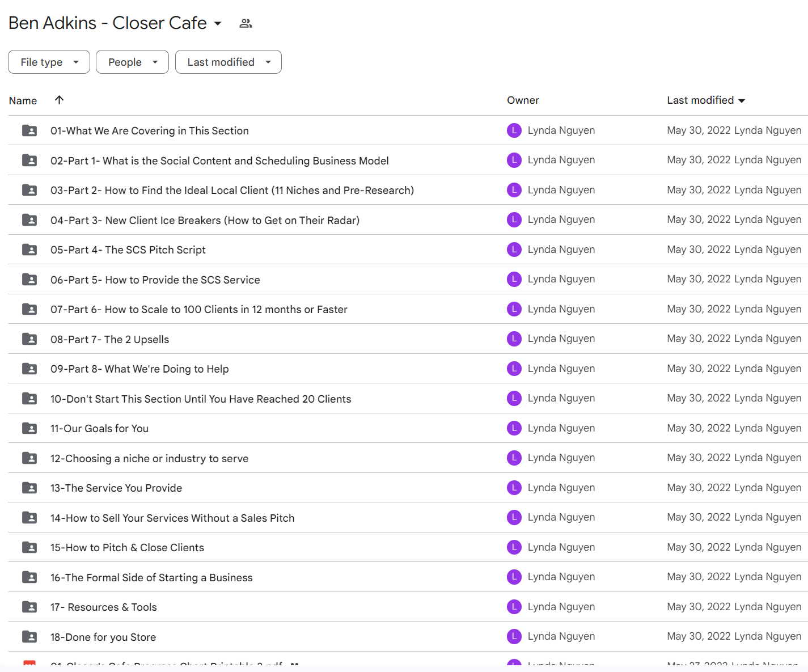This screenshot has width=808, height=672.
Task: Open folder 11-Our Goals for You
Action: click(99, 429)
